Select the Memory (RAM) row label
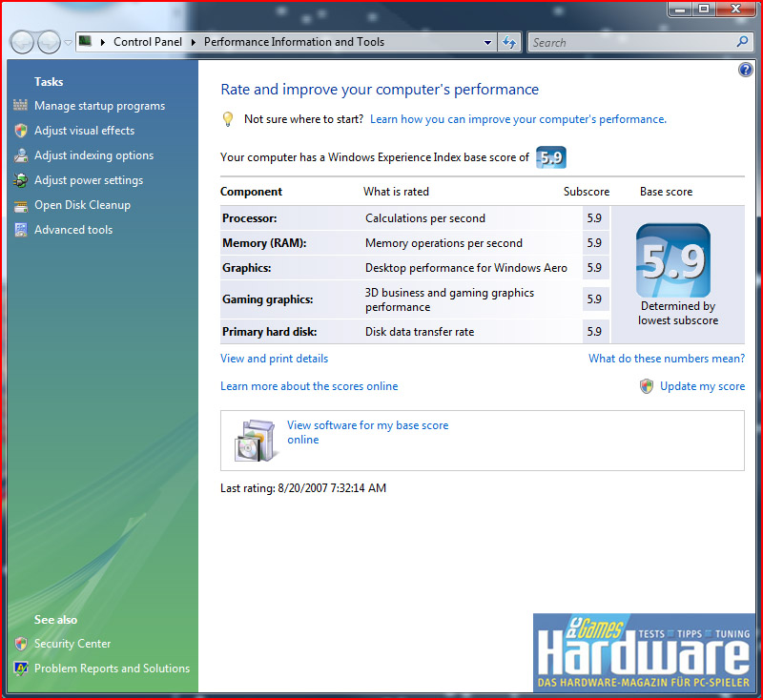 pyautogui.click(x=264, y=243)
